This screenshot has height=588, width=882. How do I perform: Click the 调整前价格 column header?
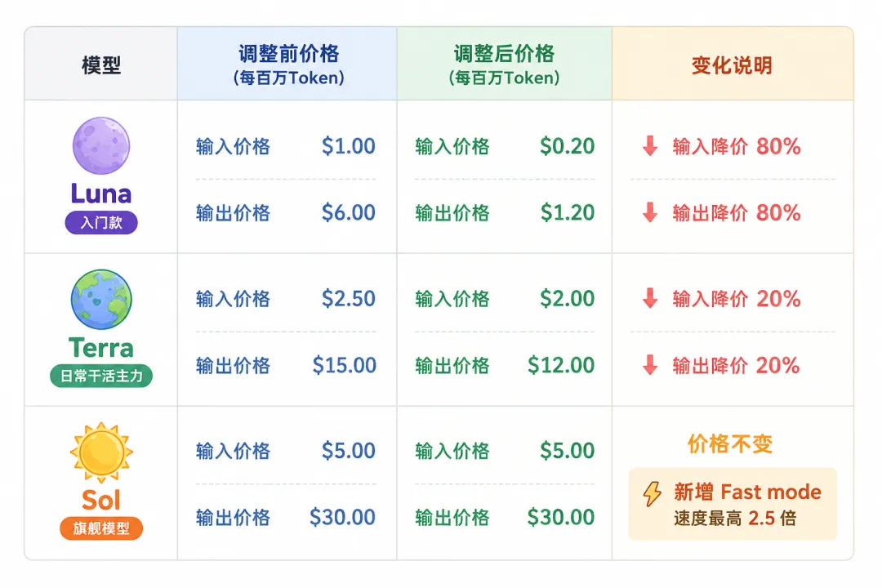click(287, 64)
